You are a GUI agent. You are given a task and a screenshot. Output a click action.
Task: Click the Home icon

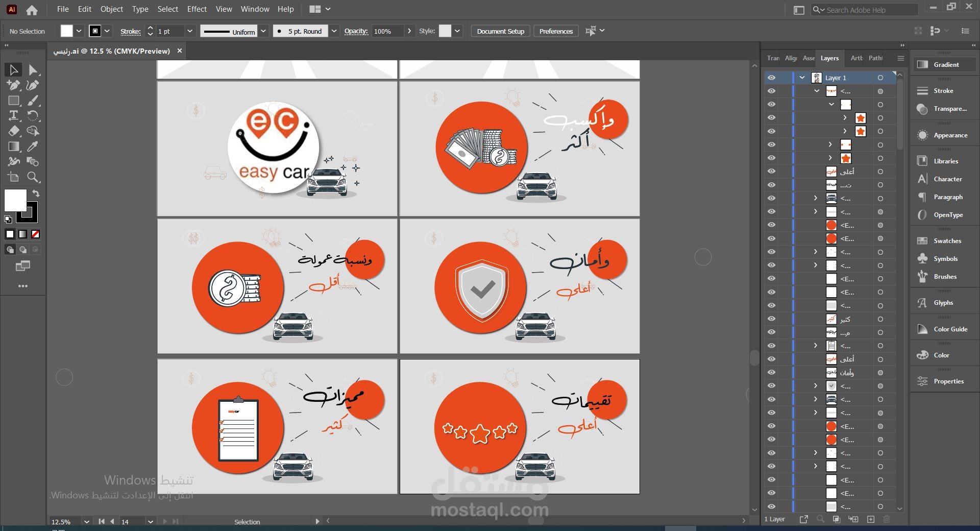32,10
